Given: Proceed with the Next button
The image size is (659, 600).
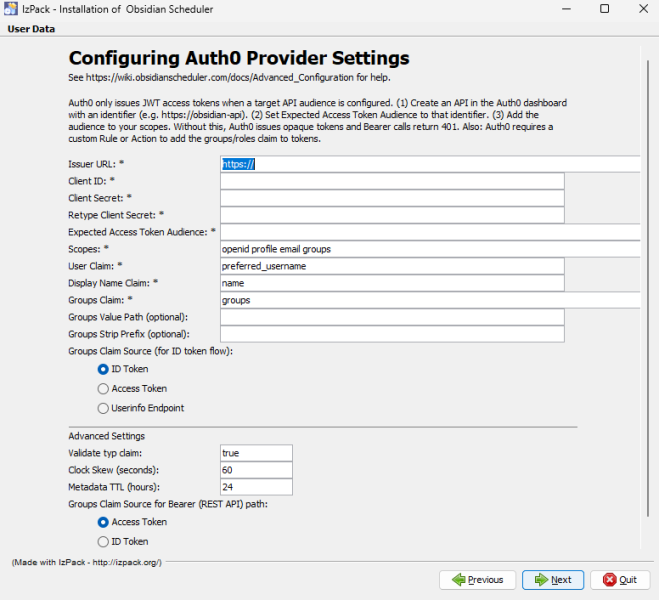Looking at the screenshot, I should pyautogui.click(x=553, y=580).
